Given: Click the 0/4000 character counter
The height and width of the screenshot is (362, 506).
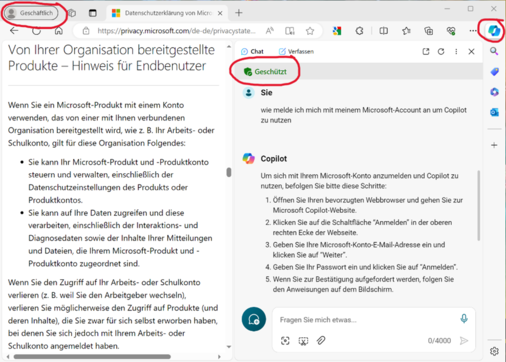Looking at the screenshot, I should tap(439, 341).
